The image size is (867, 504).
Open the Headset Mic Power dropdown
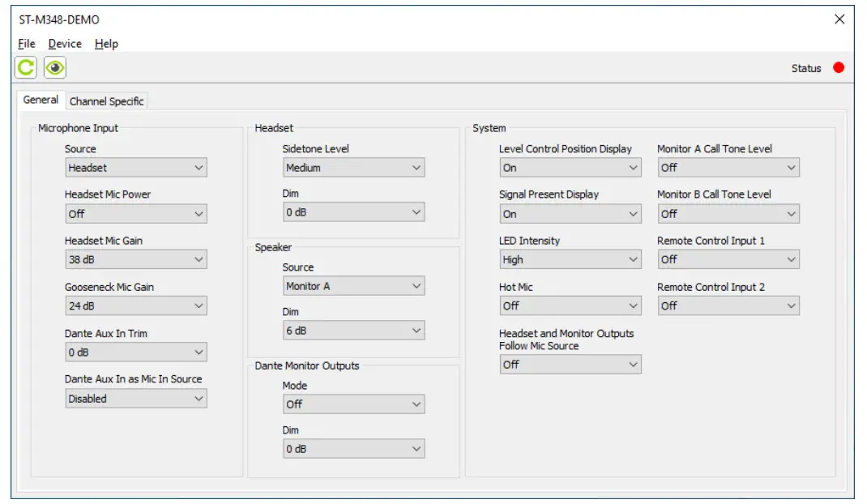(x=135, y=214)
